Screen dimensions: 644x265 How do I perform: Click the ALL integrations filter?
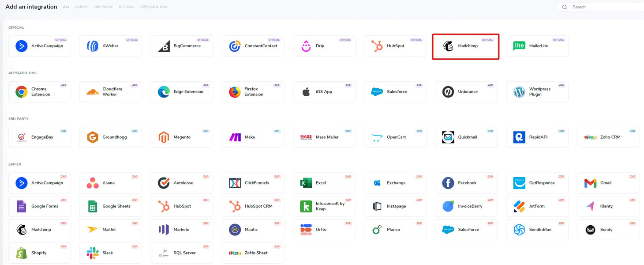click(x=66, y=7)
